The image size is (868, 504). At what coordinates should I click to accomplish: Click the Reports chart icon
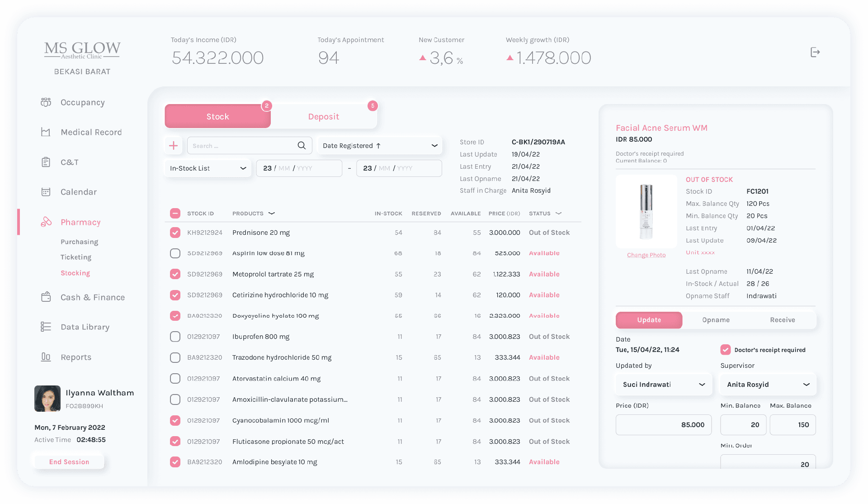click(46, 357)
